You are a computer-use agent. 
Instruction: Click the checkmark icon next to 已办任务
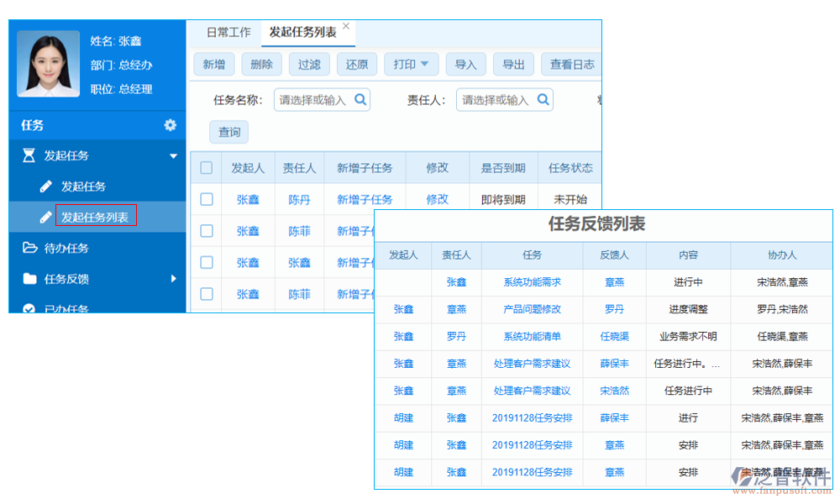27,307
